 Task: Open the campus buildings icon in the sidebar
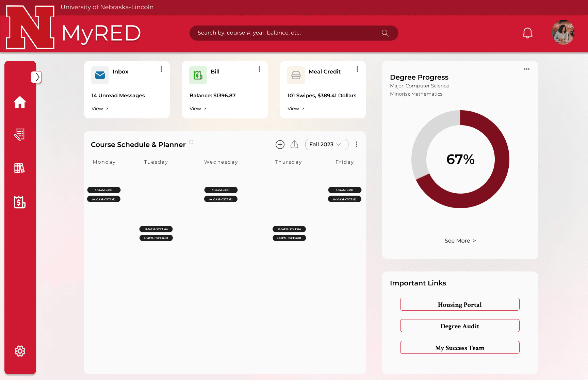click(19, 168)
